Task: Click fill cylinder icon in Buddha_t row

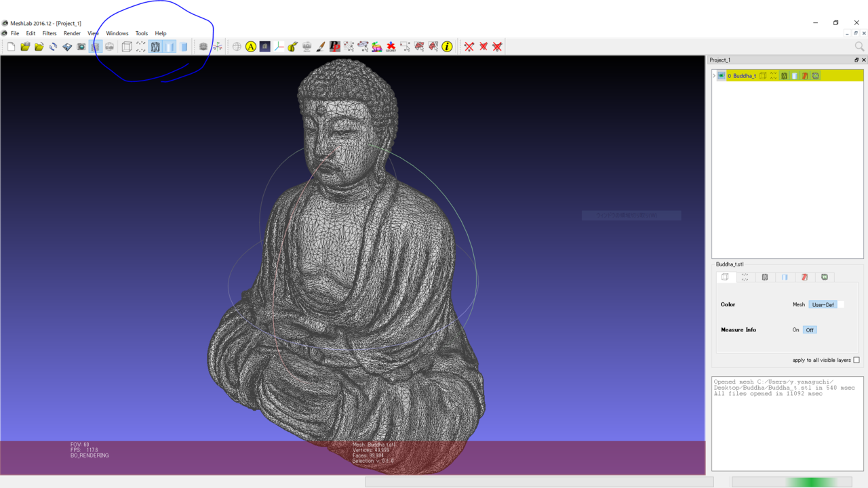Action: pos(795,76)
